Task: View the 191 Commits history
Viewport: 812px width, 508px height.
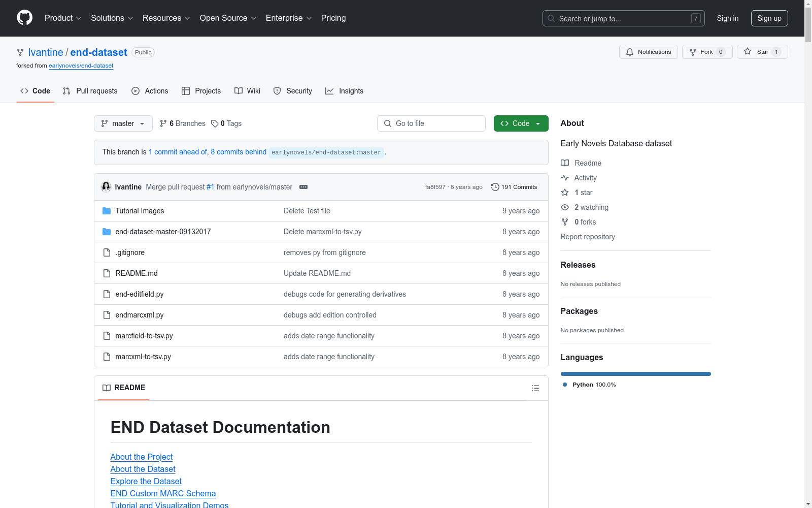Action: [514, 187]
